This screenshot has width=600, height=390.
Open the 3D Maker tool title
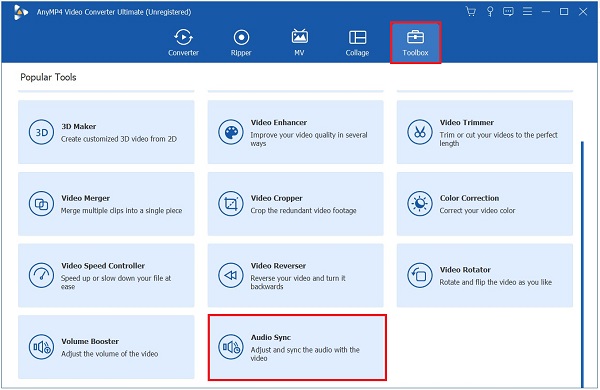point(78,126)
